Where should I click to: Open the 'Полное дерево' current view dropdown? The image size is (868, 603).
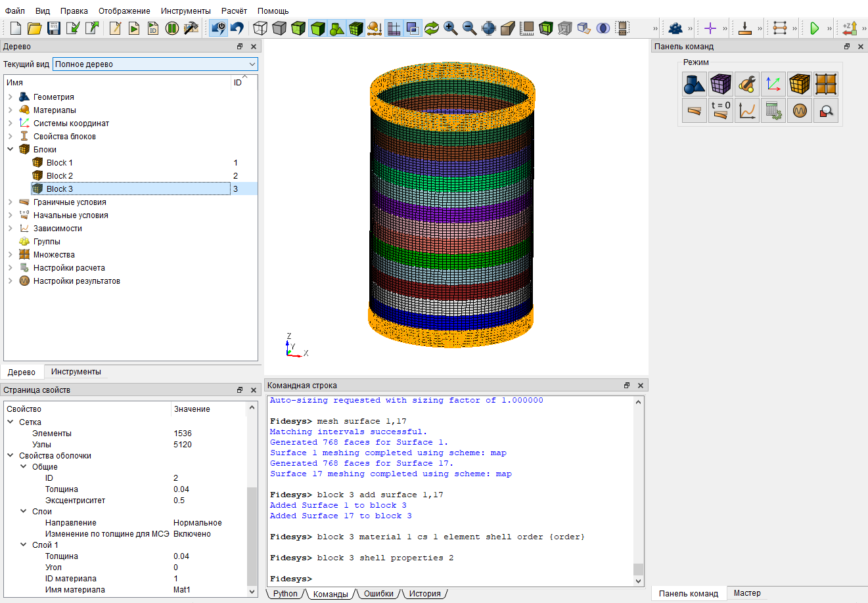(x=155, y=64)
